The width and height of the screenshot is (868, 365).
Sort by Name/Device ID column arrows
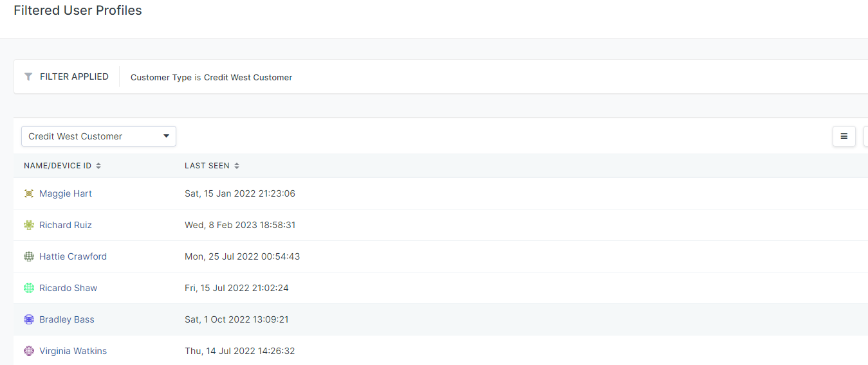point(98,166)
